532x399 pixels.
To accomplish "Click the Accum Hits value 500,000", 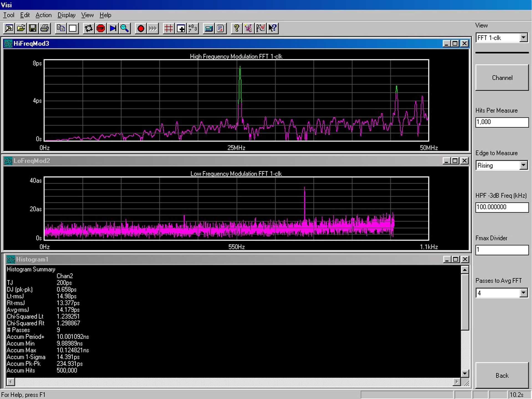I will pyautogui.click(x=67, y=370).
